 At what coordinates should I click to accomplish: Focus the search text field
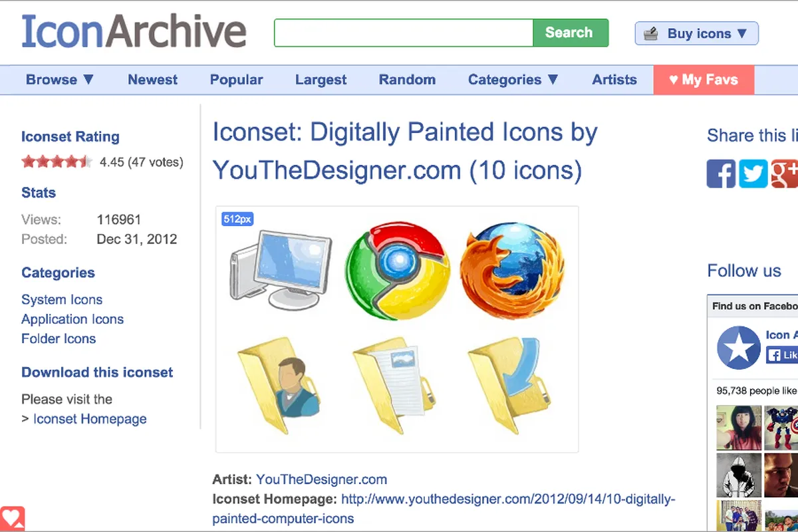pos(404,33)
